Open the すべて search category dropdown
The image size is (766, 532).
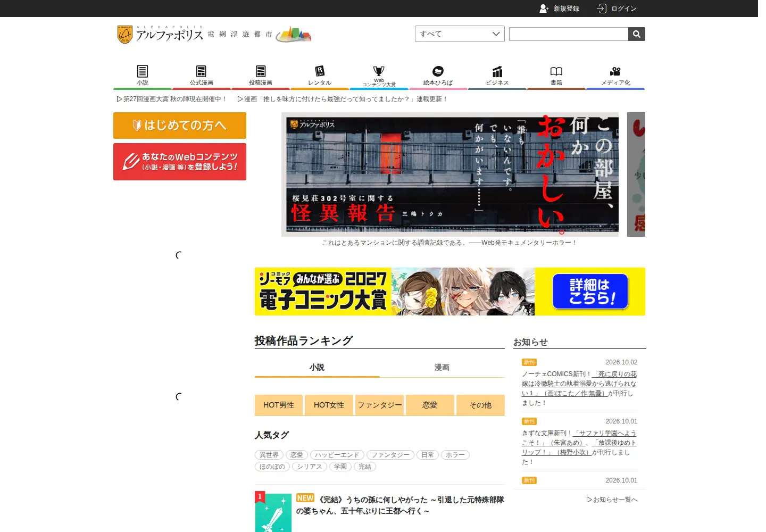(460, 34)
